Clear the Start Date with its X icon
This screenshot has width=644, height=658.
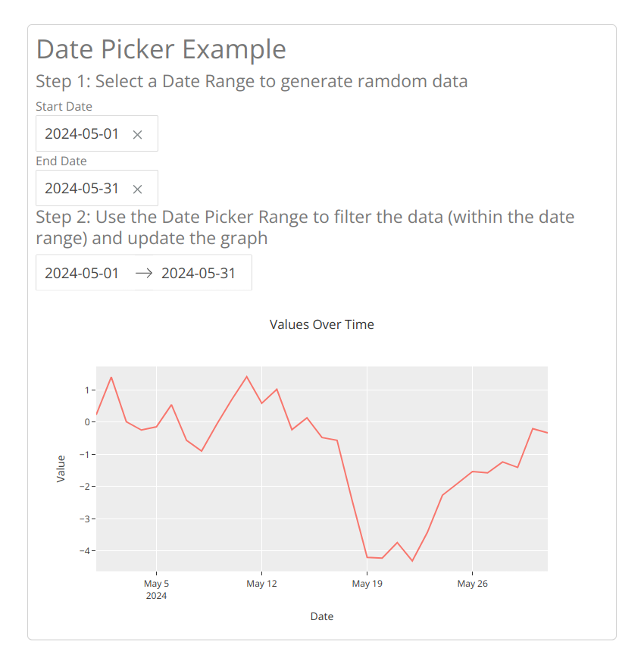tap(137, 135)
